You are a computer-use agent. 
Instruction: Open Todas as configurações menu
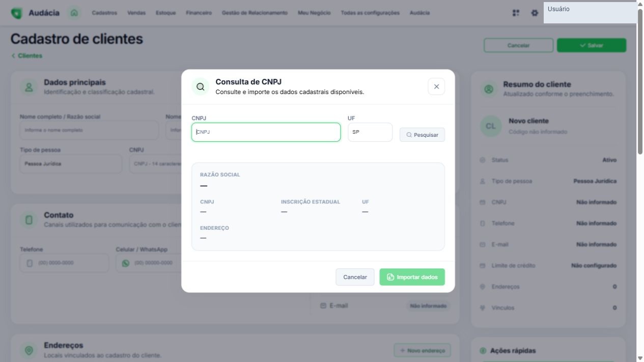click(370, 13)
